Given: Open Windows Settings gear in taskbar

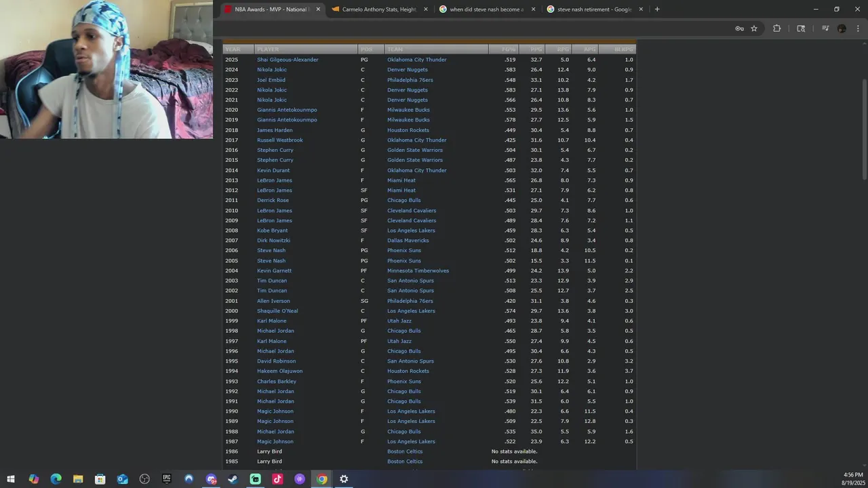Looking at the screenshot, I should pyautogui.click(x=344, y=479).
